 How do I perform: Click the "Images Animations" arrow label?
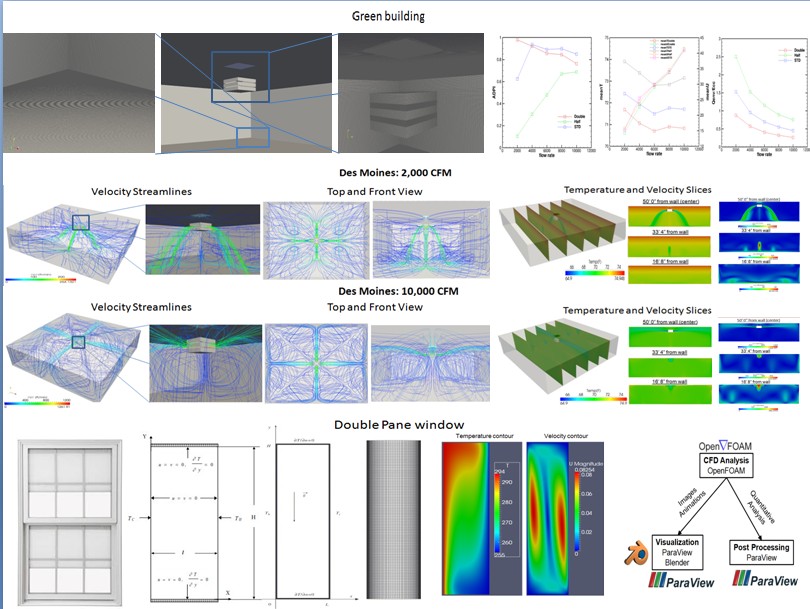point(691,503)
